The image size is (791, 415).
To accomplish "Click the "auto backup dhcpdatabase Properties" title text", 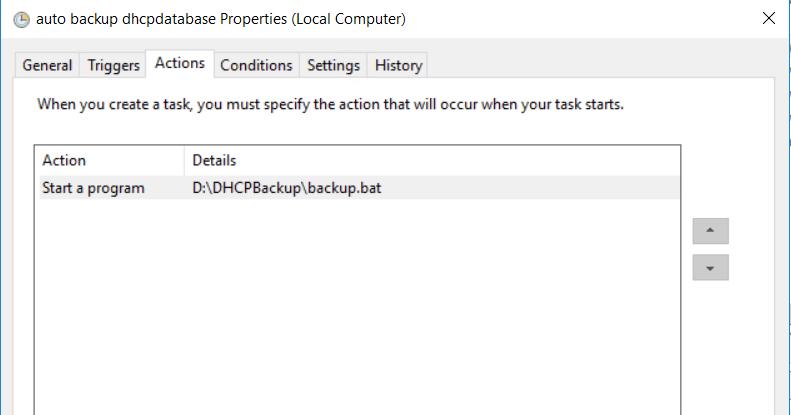I will (x=221, y=19).
